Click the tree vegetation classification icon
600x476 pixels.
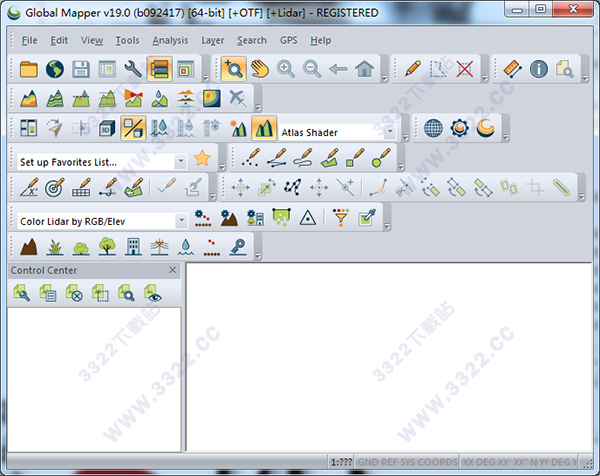point(107,247)
